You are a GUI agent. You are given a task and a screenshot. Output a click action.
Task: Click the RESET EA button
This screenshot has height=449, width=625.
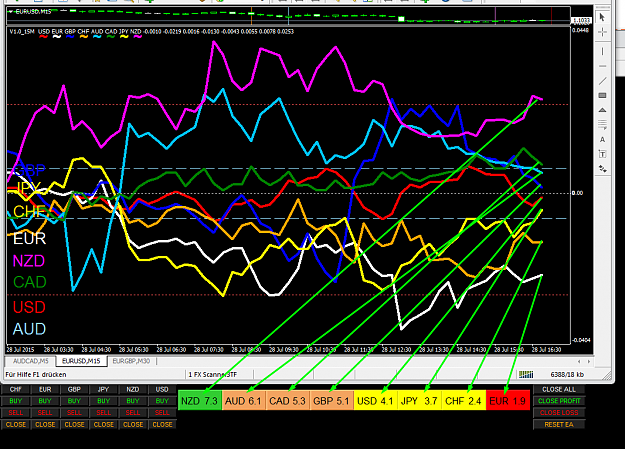pyautogui.click(x=559, y=425)
